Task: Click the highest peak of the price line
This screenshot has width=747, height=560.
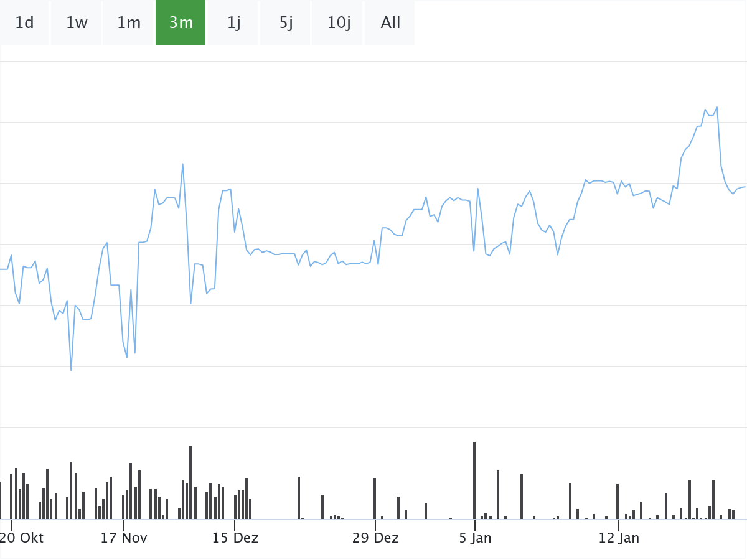Action: coord(717,108)
